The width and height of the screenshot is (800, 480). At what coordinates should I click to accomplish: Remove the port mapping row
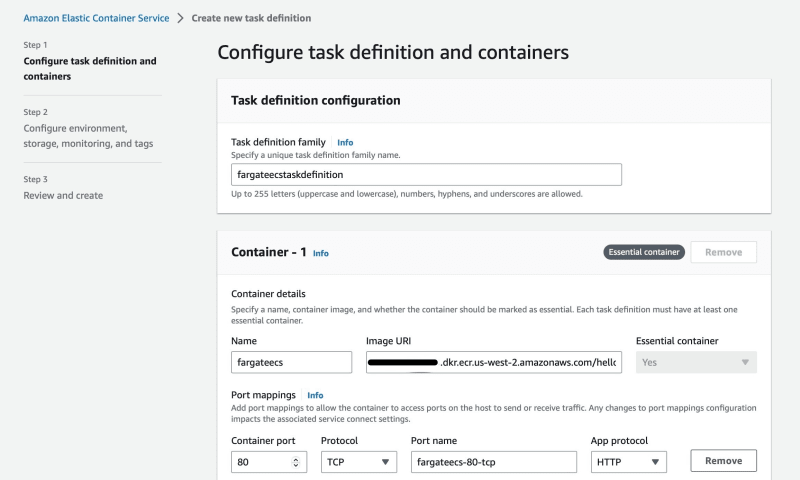pos(723,461)
